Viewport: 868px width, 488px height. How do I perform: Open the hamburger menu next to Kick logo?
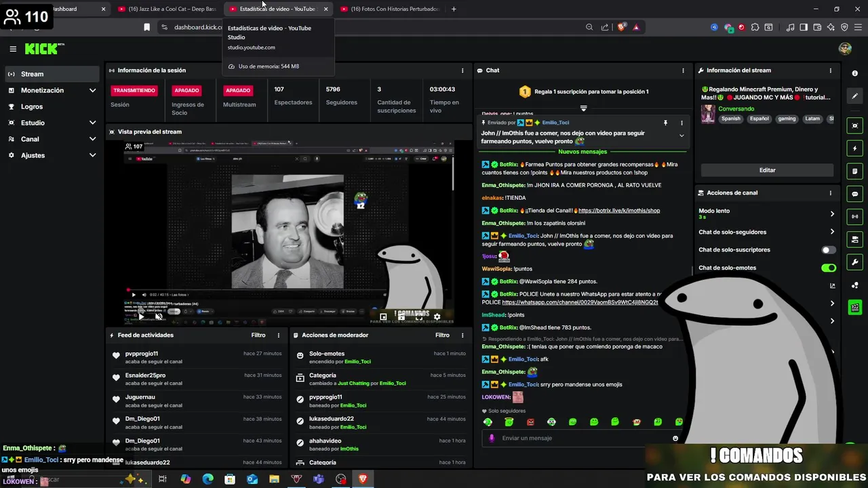13,49
